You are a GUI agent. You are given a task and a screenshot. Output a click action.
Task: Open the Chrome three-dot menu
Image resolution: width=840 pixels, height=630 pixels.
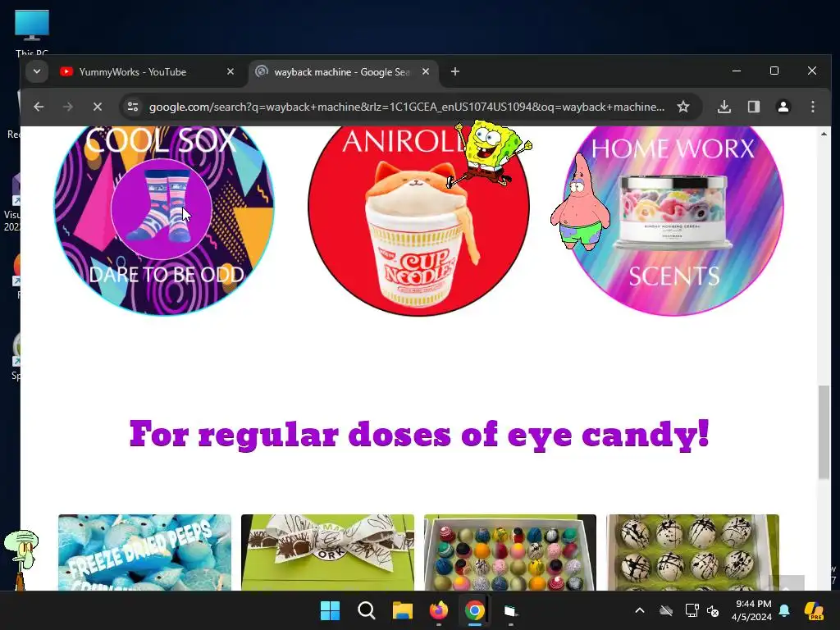813,107
